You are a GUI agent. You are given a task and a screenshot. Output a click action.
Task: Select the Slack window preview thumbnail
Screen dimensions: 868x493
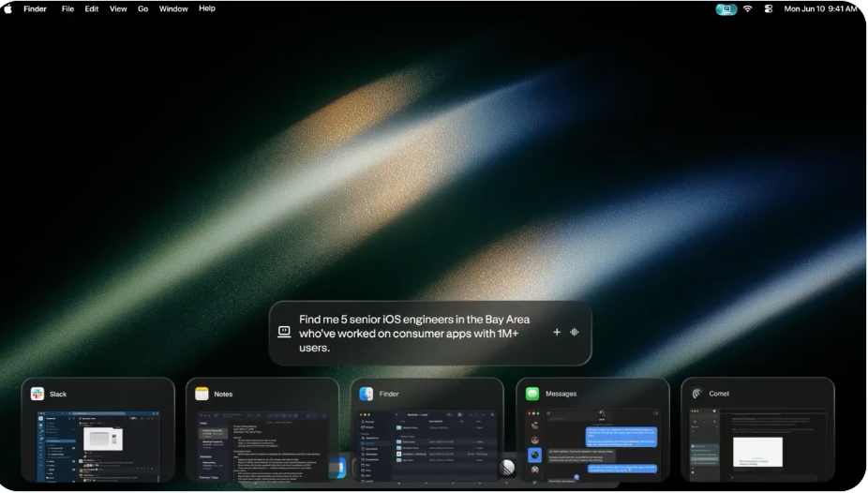pos(97,443)
